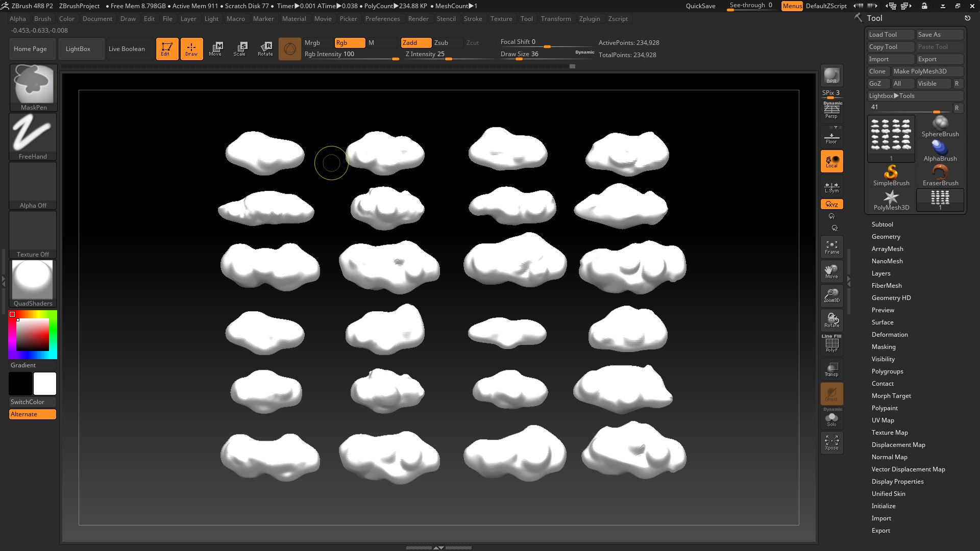This screenshot has height=551, width=980.
Task: Enable Transp transparency mode
Action: click(x=831, y=368)
